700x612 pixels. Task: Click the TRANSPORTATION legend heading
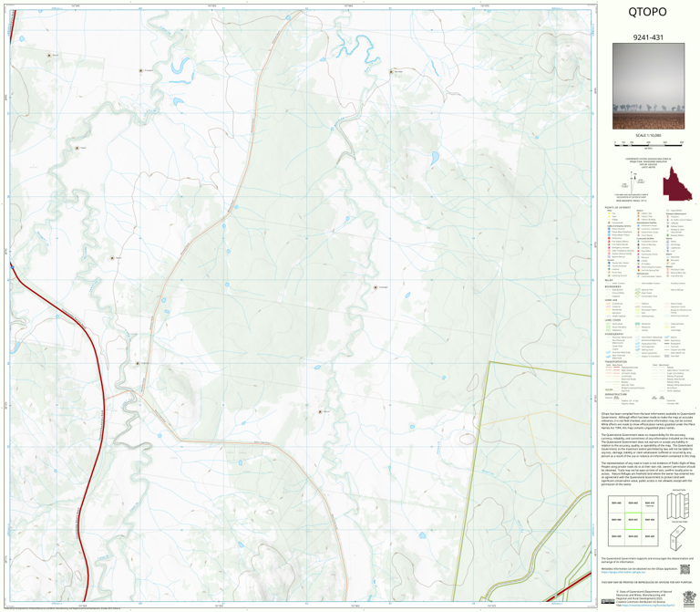point(616,362)
